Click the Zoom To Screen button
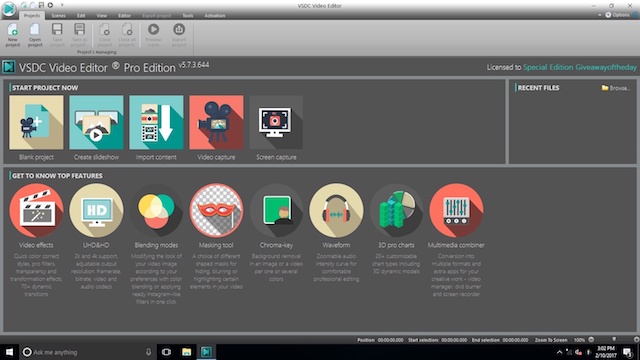The width and height of the screenshot is (640, 360). tap(551, 340)
